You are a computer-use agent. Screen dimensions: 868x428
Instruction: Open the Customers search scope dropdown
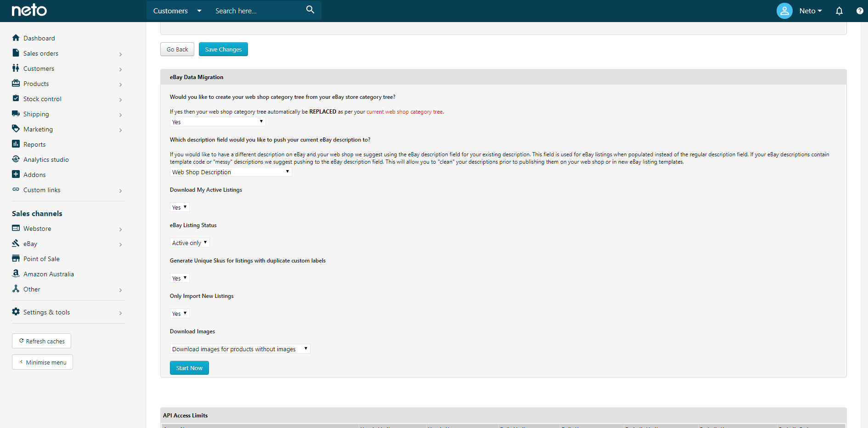point(177,11)
